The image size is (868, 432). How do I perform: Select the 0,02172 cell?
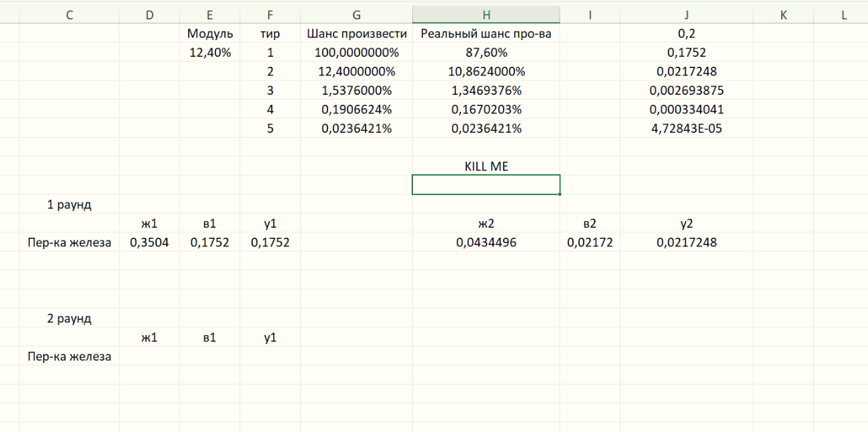point(590,242)
